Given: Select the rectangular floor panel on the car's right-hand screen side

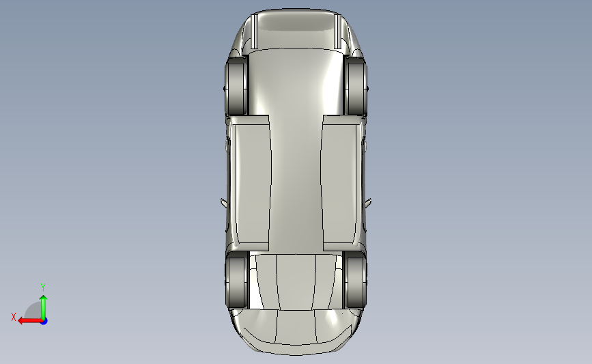Looking at the screenshot, I should (x=339, y=184).
